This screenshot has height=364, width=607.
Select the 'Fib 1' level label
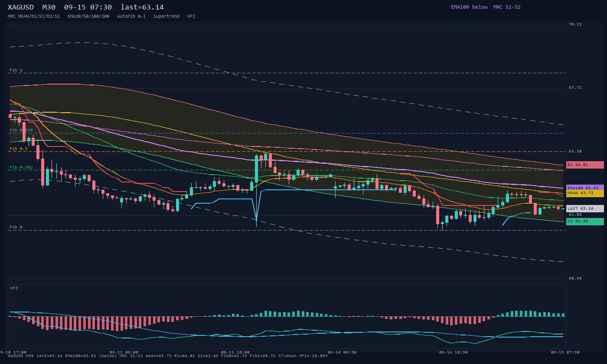click(x=16, y=70)
